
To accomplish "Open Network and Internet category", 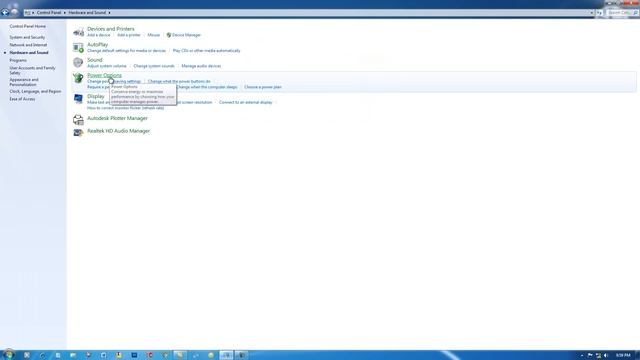I will (x=28, y=45).
